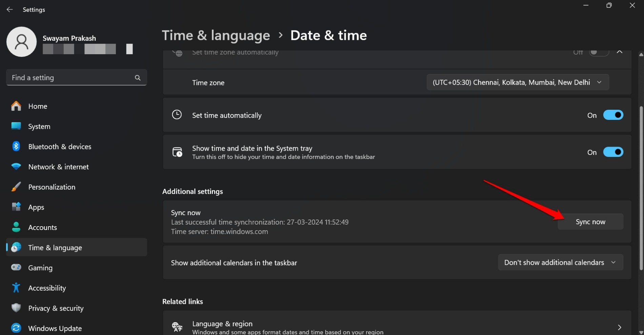Open the Time zone dropdown
The image size is (644, 335).
click(x=518, y=82)
